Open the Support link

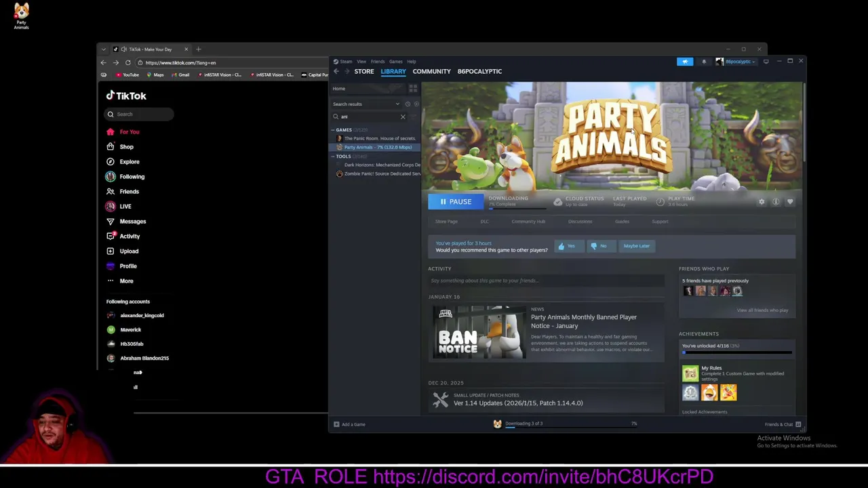pyautogui.click(x=660, y=222)
